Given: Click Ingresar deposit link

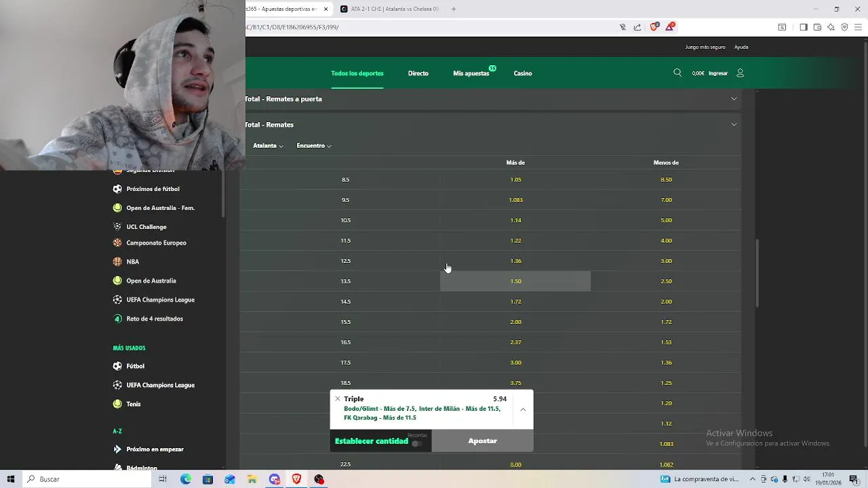Looking at the screenshot, I should 718,73.
